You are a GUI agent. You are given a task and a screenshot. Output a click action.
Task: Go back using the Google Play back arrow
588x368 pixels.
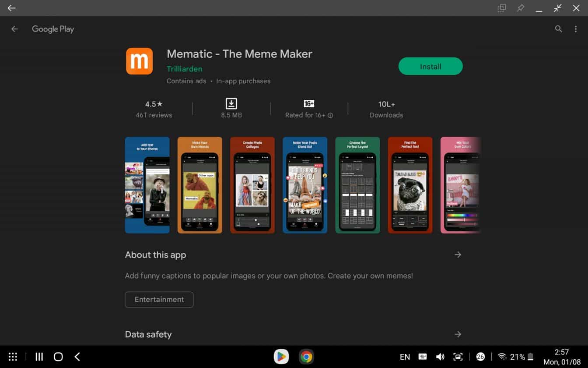[14, 29]
